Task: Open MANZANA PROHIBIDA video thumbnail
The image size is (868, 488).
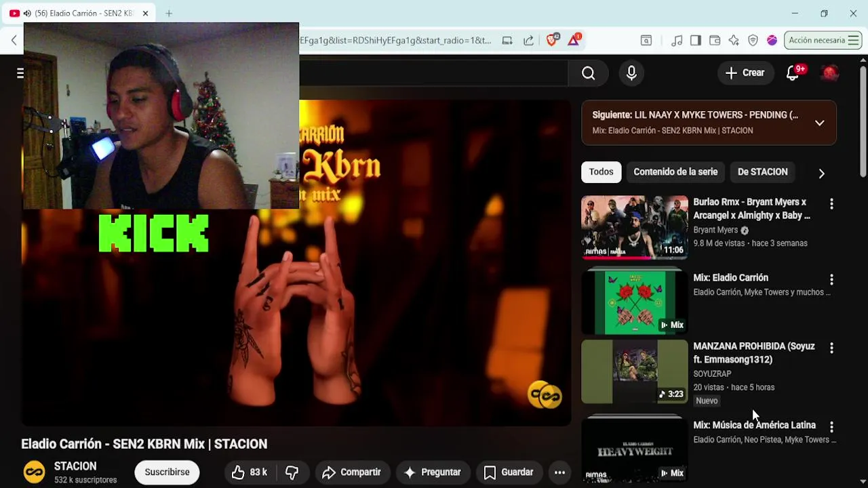Action: coord(635,371)
